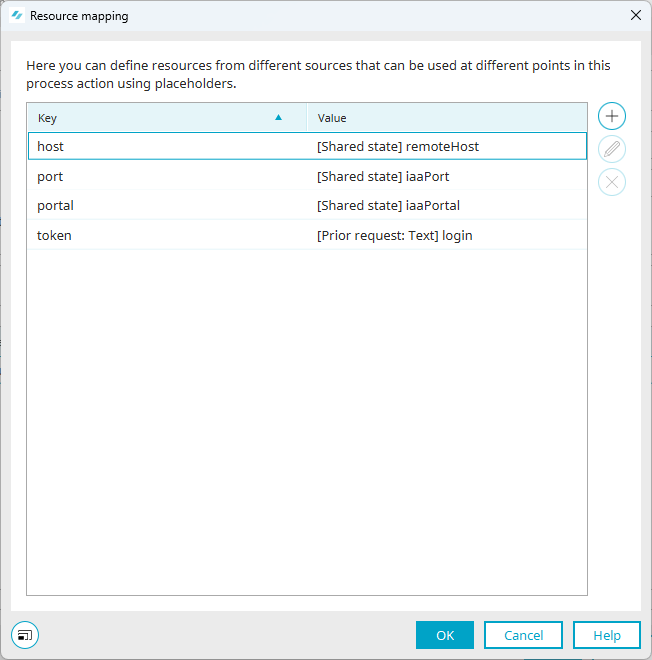This screenshot has height=660, width=652.
Task: Select the host row
Action: (x=307, y=146)
